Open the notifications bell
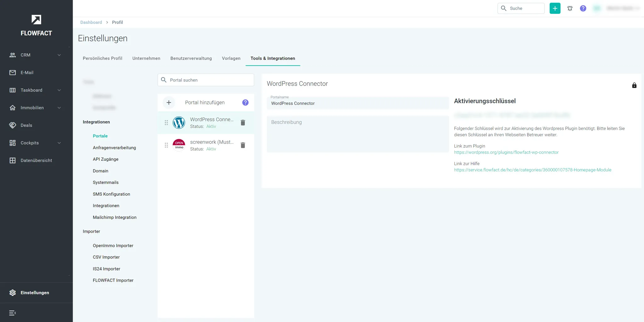Screen dimensions: 644x322 pyautogui.click(x=570, y=8)
